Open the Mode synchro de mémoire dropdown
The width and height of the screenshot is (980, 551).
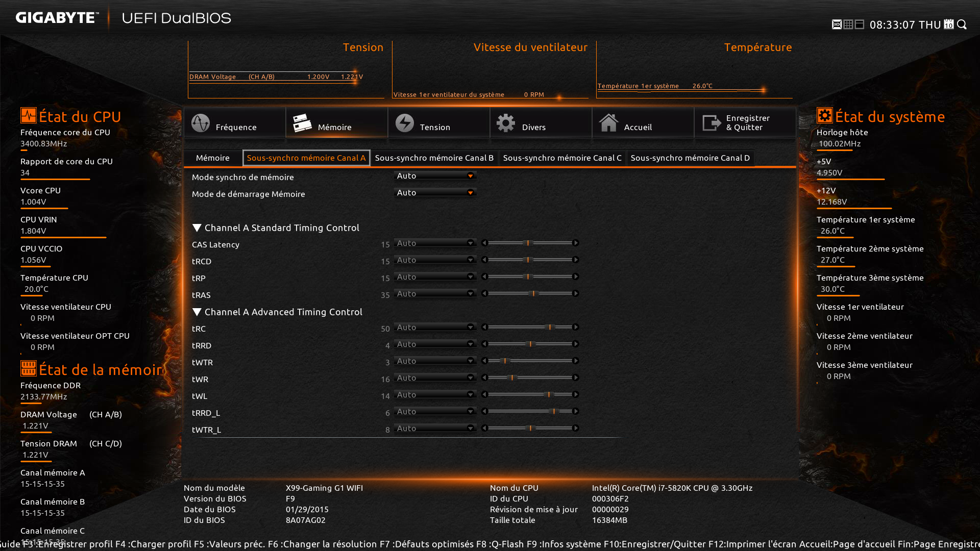pos(435,176)
